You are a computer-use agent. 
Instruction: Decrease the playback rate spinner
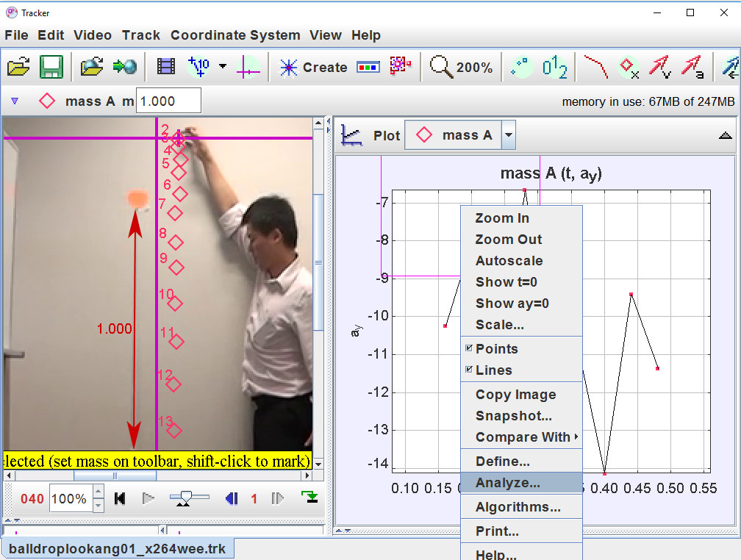pos(98,505)
